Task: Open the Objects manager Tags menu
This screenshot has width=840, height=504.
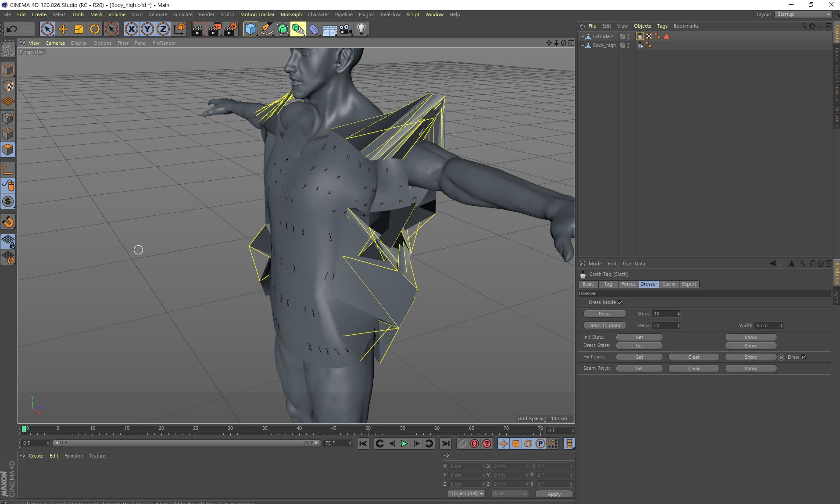Action: (662, 26)
